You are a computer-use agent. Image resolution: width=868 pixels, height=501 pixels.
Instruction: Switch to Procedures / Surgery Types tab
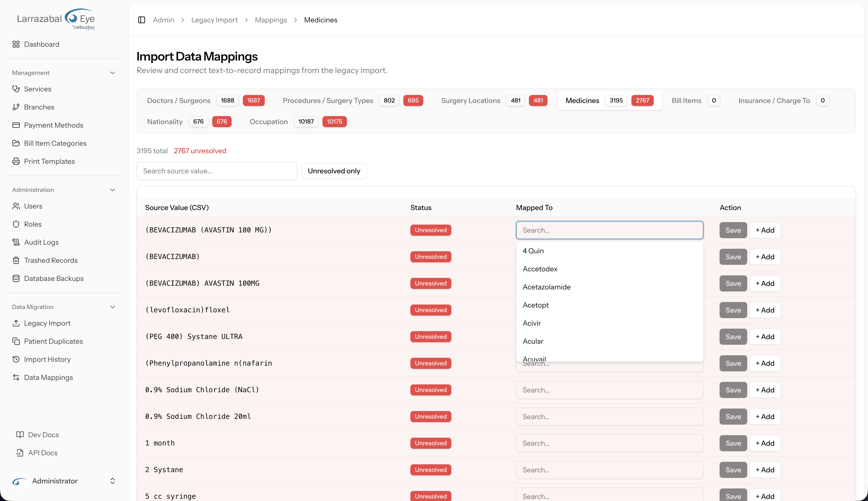tap(353, 101)
